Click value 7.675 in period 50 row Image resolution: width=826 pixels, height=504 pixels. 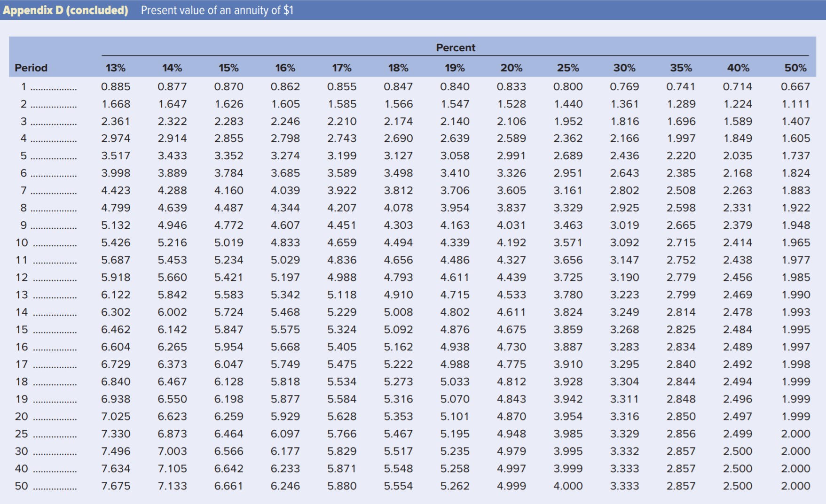pyautogui.click(x=116, y=486)
